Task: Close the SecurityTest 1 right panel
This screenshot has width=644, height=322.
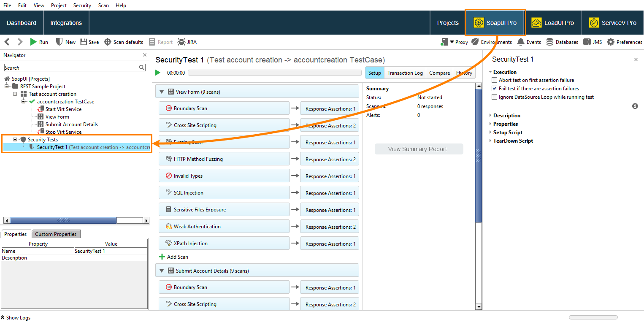Action: [x=636, y=60]
